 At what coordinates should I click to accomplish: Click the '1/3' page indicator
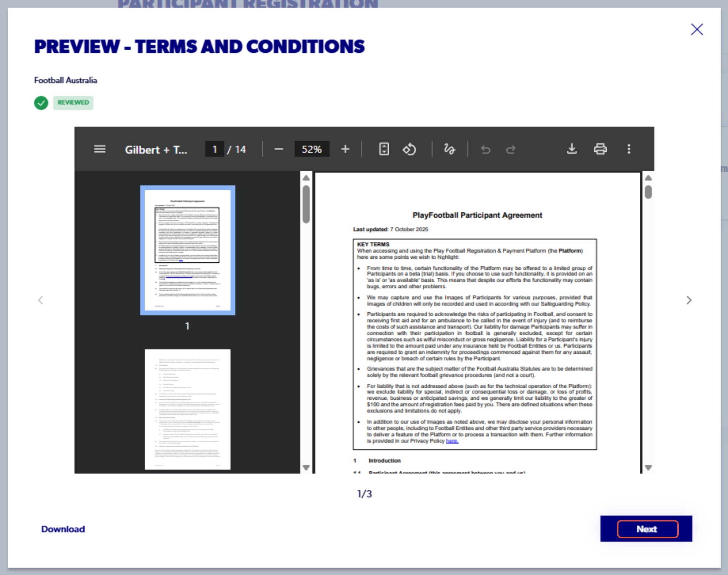coord(364,494)
